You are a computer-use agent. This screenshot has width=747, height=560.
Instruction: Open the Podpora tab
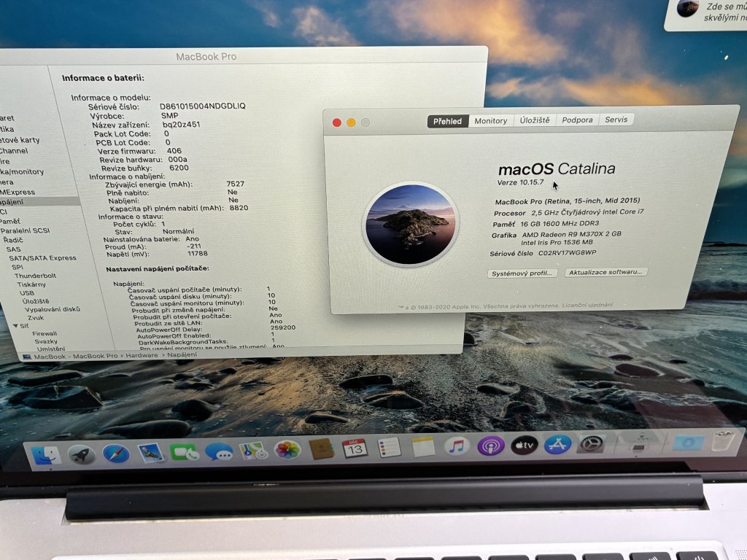point(577,120)
